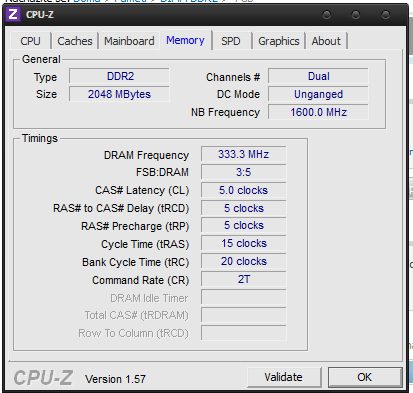The image size is (413, 393).
Task: Click the Command Rate (CR) label
Action: point(141,280)
